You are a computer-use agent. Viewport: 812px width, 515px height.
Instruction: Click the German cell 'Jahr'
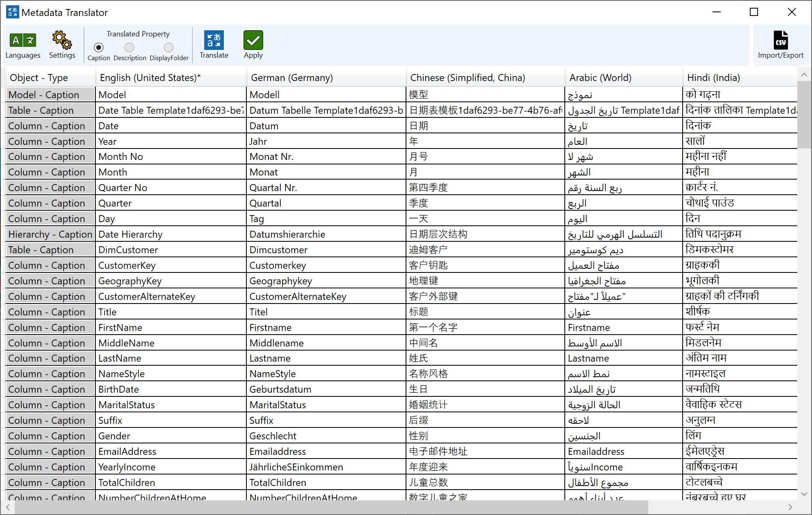coord(326,141)
